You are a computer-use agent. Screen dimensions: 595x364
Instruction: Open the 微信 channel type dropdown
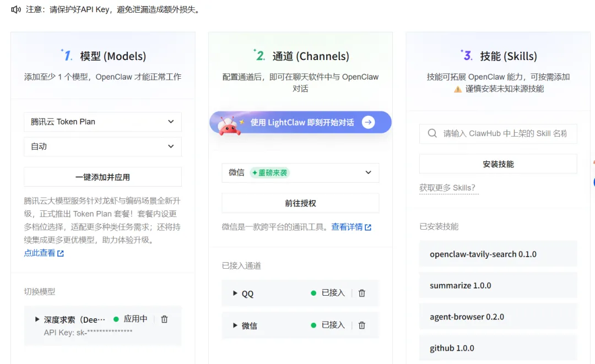tap(301, 172)
